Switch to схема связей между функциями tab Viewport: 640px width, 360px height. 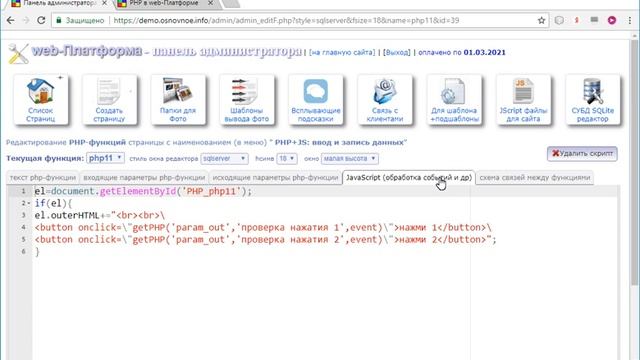(x=535, y=178)
